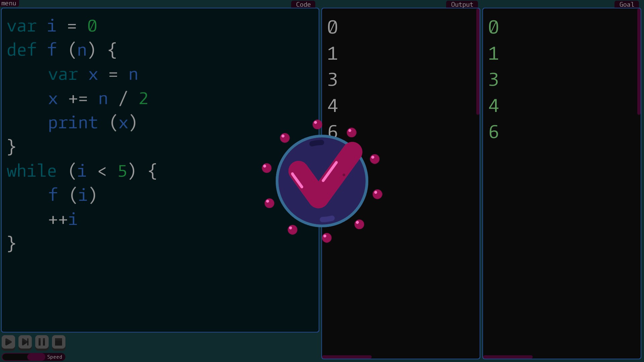Click the large success checkmark badge
This screenshot has height=362, width=644.
[x=322, y=181]
